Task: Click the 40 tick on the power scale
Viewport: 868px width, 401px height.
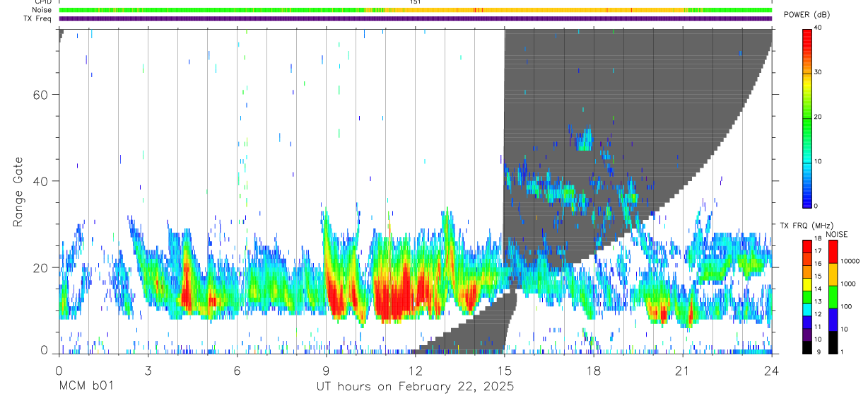Action: (819, 28)
